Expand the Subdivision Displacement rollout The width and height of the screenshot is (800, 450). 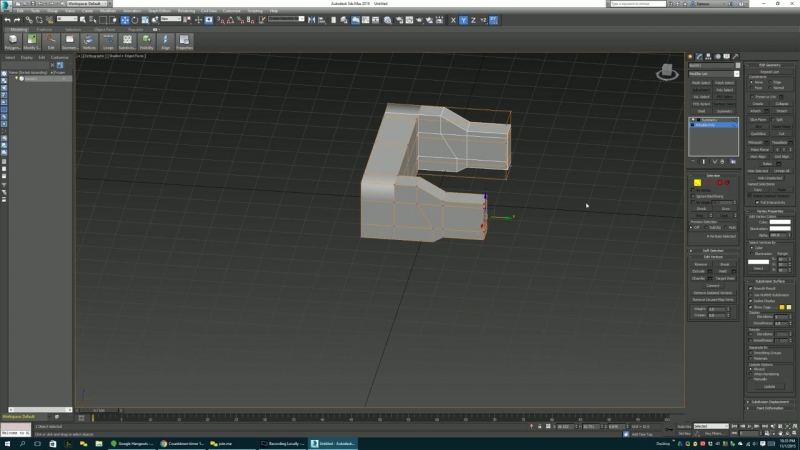(x=770, y=401)
